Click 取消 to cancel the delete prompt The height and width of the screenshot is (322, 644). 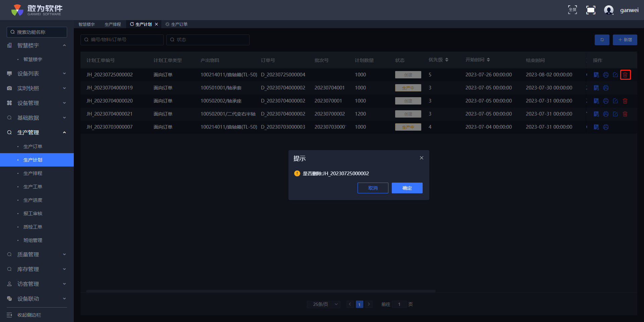[373, 188]
